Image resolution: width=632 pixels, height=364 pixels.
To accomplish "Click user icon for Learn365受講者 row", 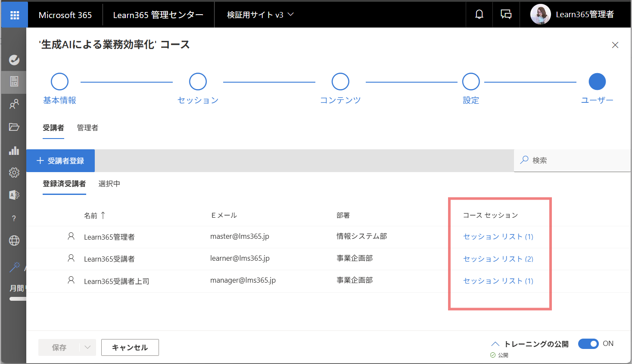I will (71, 258).
